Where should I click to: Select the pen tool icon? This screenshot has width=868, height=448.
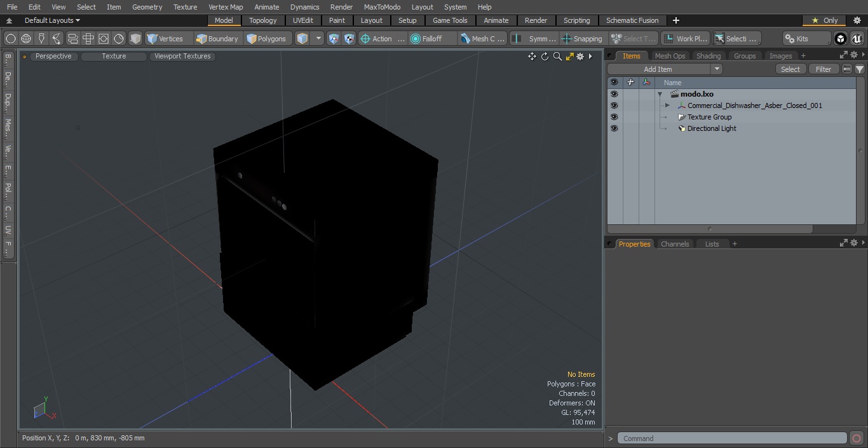41,39
